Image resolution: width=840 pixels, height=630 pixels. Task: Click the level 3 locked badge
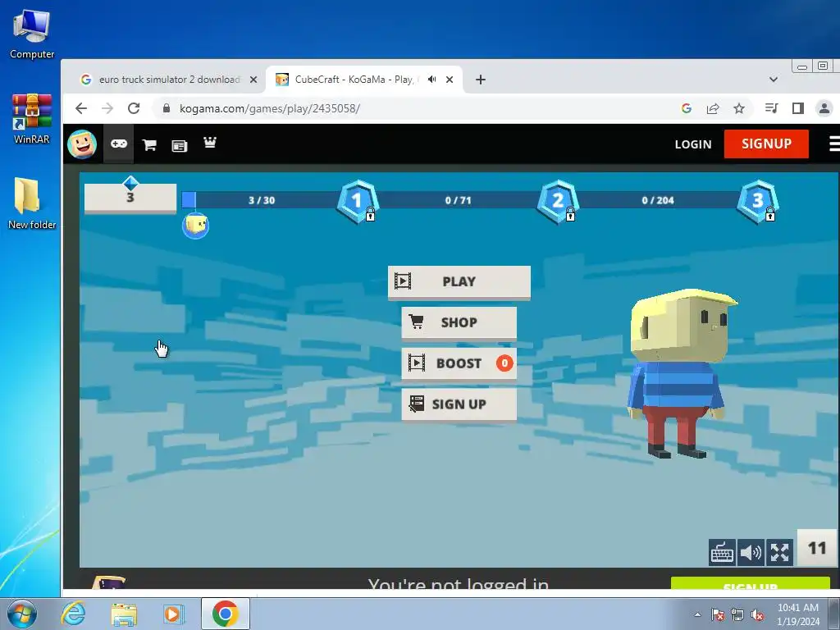pyautogui.click(x=757, y=202)
